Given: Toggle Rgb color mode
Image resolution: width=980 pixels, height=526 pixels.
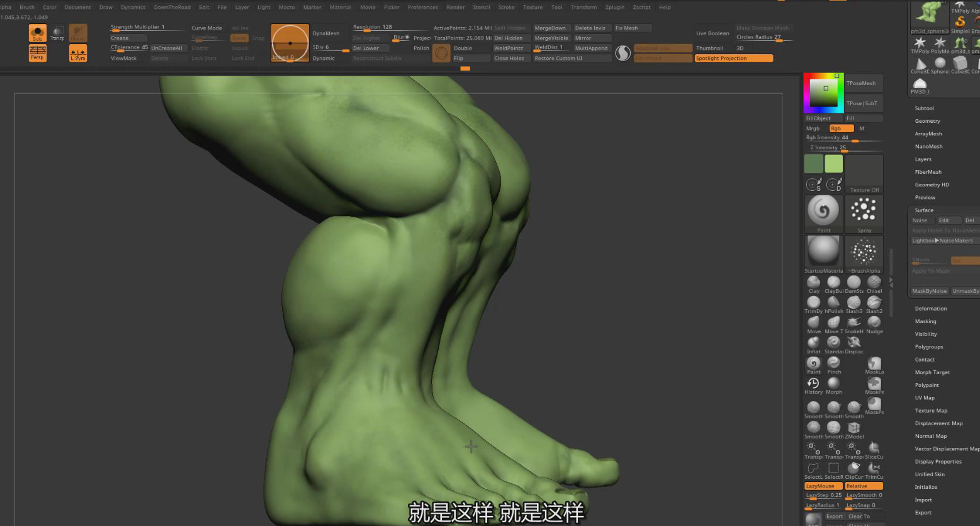Looking at the screenshot, I should click(841, 129).
